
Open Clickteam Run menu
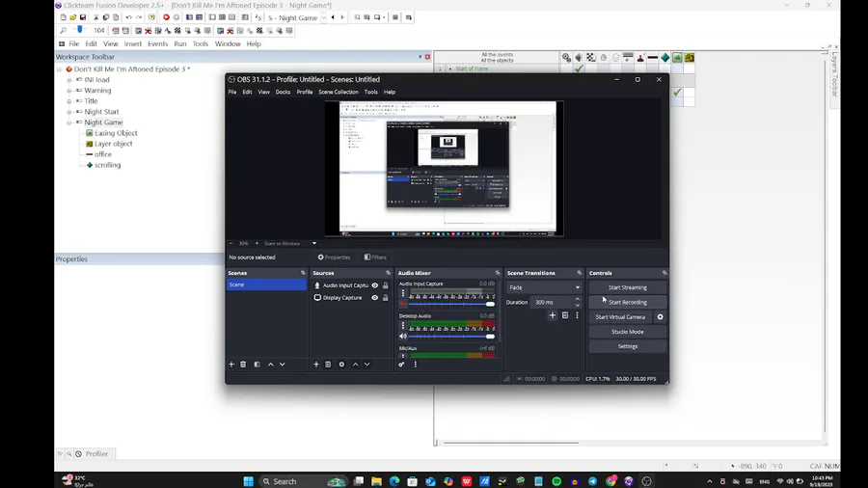[x=180, y=43]
